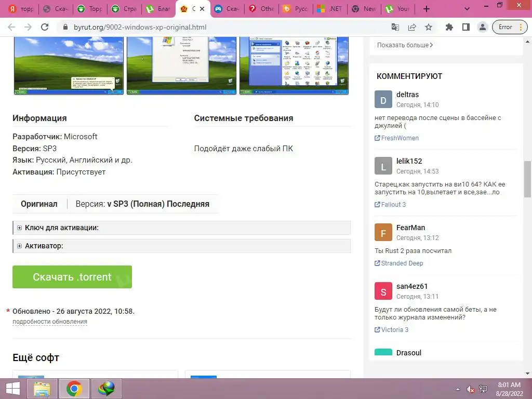Open the taskbar clock 8:01 AM
This screenshot has height=399, width=532.
509,389
